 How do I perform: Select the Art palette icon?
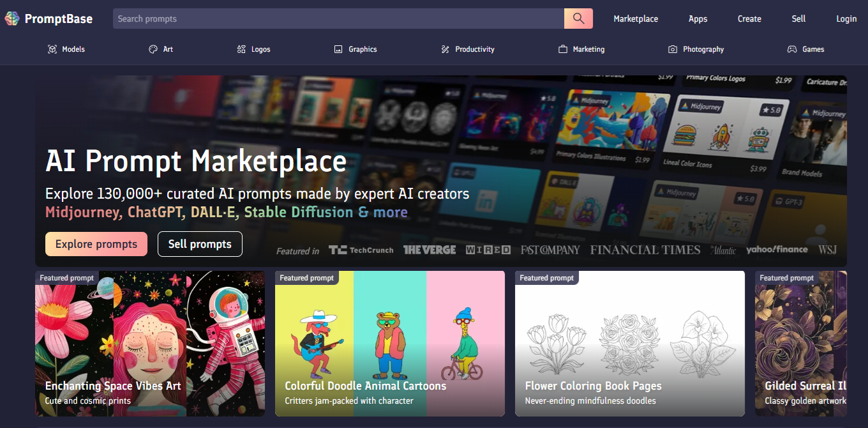[x=153, y=49]
